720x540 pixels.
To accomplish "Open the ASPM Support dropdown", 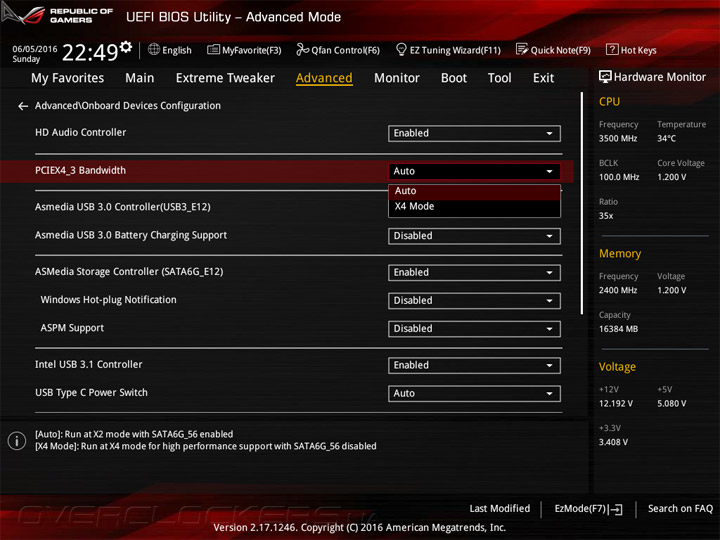I will coord(474,329).
